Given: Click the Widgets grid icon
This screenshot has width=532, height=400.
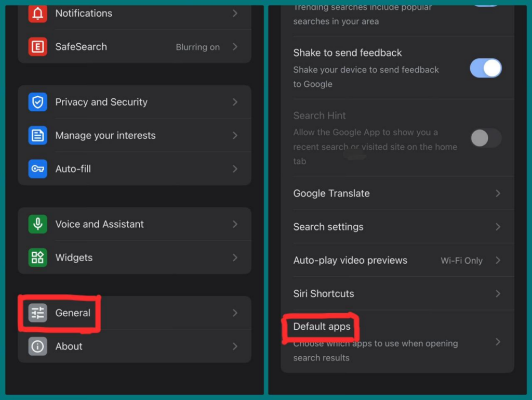Looking at the screenshot, I should point(36,257).
